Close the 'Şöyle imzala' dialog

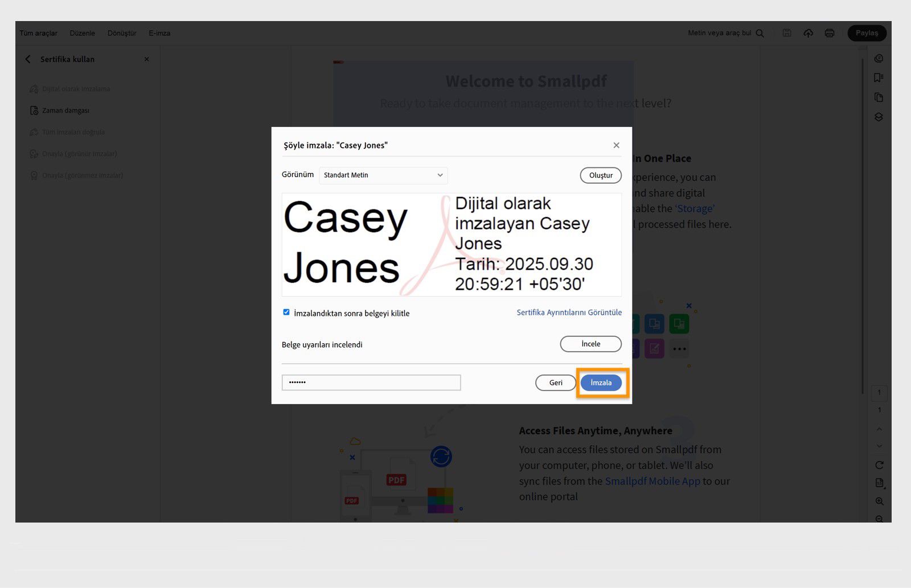[616, 145]
